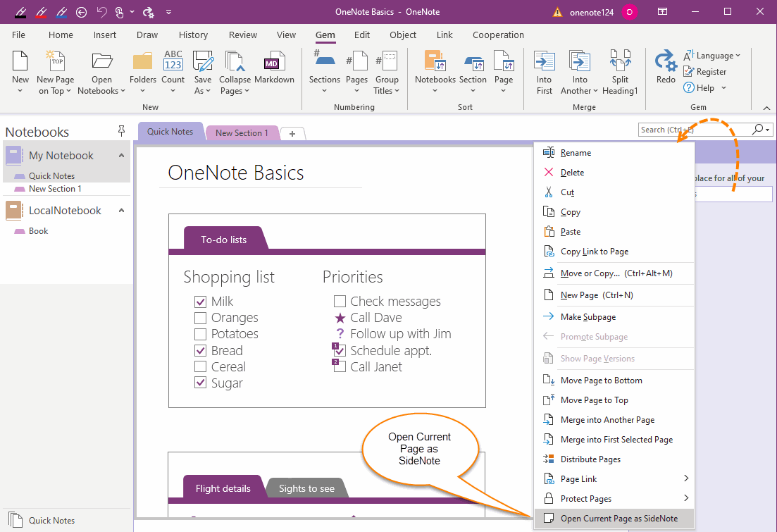The height and width of the screenshot is (532, 777).
Task: Open the Cooperation ribbon tab
Action: [498, 35]
